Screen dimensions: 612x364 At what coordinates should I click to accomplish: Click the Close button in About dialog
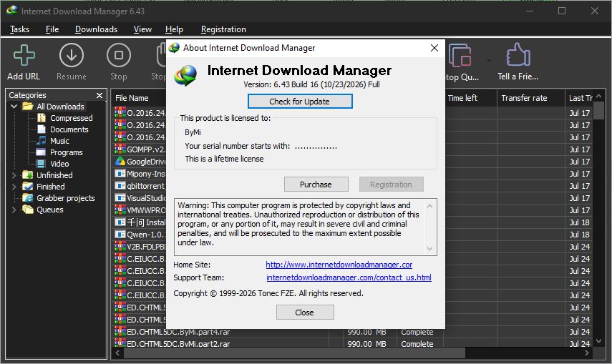click(x=305, y=312)
